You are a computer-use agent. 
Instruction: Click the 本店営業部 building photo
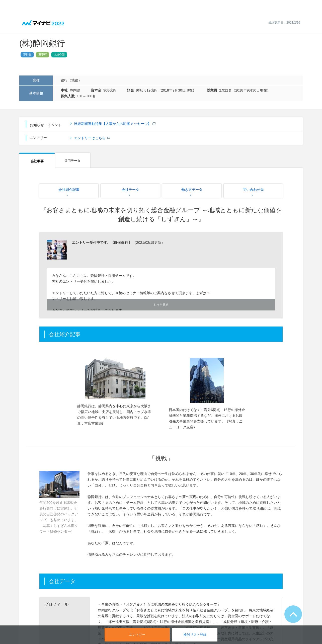pos(115,379)
